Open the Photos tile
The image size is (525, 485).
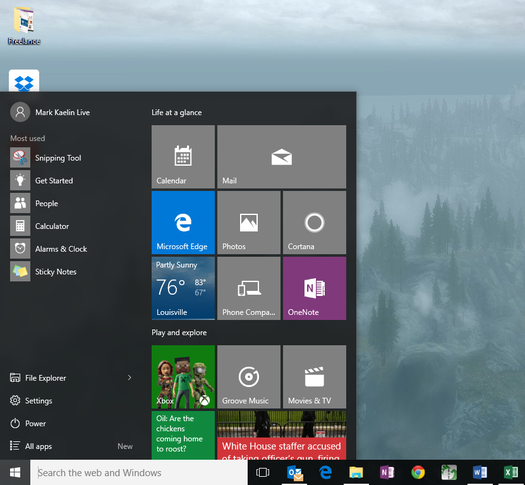[249, 223]
